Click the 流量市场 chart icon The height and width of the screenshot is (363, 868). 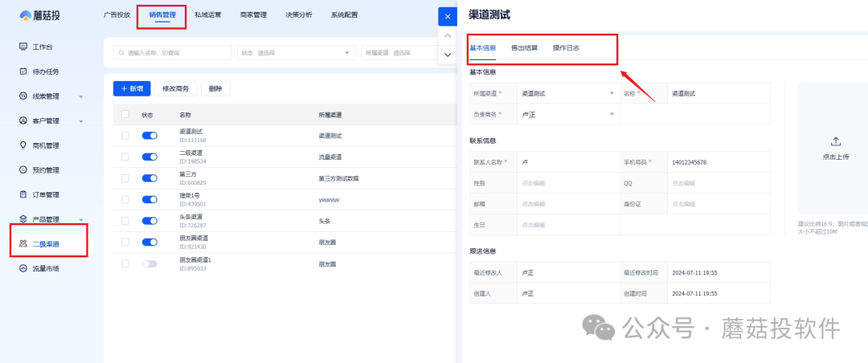[23, 268]
